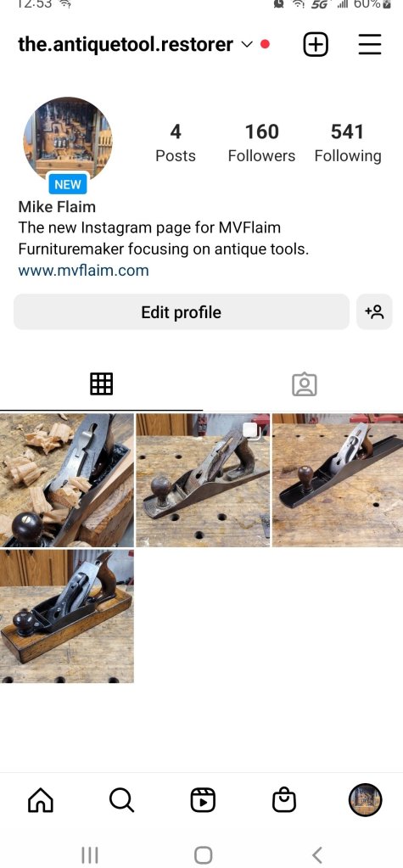Switch to the posts grid tab
The width and height of the screenshot is (403, 868).
pyautogui.click(x=101, y=384)
